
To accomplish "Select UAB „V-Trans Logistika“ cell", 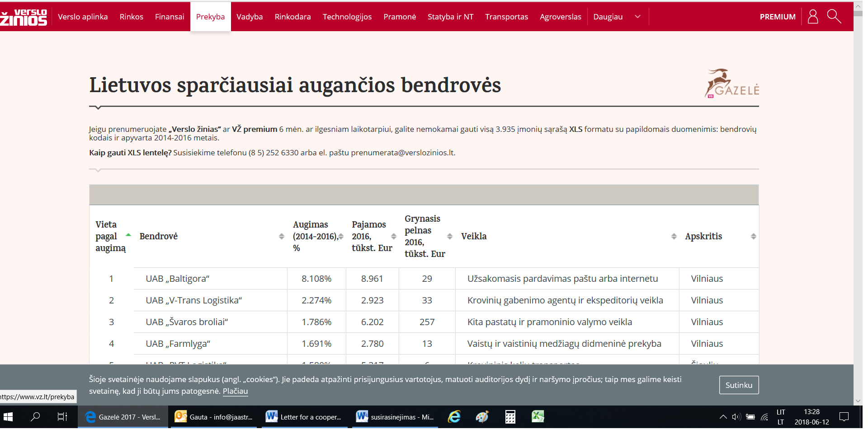I will [211, 300].
